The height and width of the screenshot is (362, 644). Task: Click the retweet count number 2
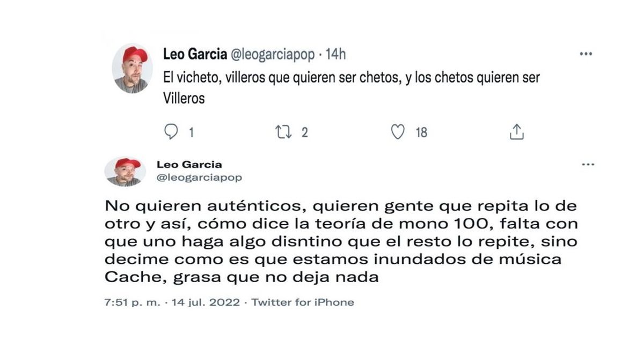click(305, 132)
